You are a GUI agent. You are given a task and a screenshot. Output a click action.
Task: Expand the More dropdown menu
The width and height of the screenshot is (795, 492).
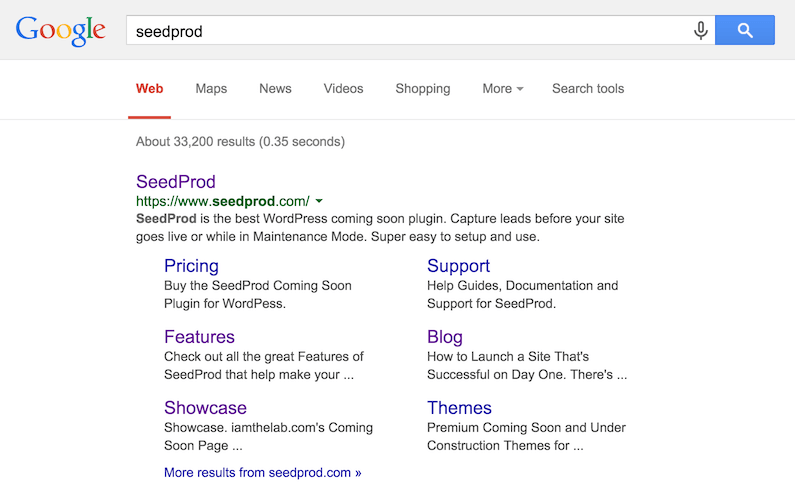502,88
